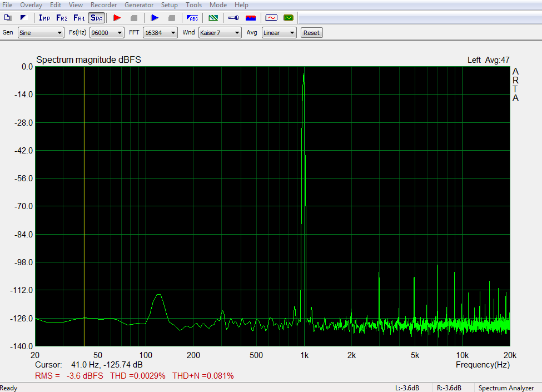The image size is (542, 392).
Task: Click the 'L:-3.6dB' status bar level
Action: coord(407,388)
